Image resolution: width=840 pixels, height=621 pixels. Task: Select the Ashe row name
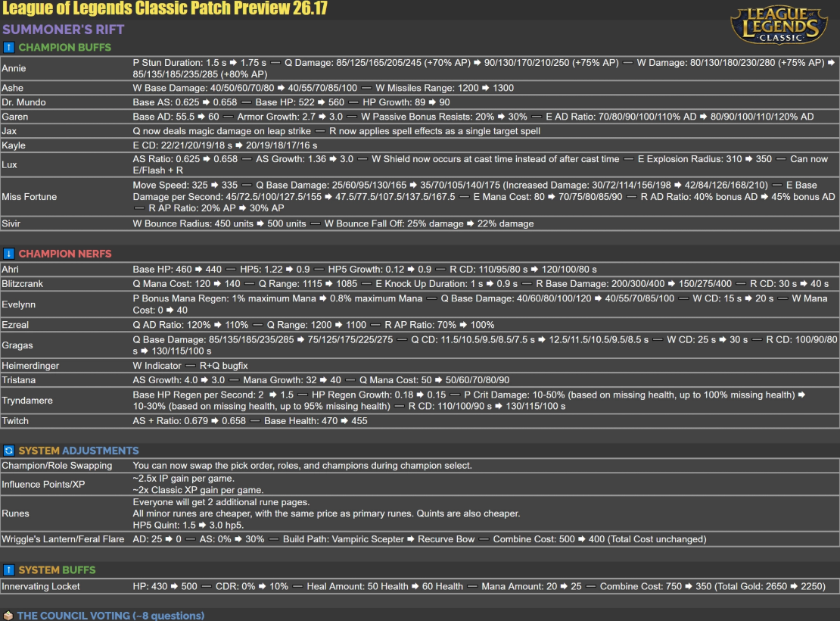click(x=12, y=88)
